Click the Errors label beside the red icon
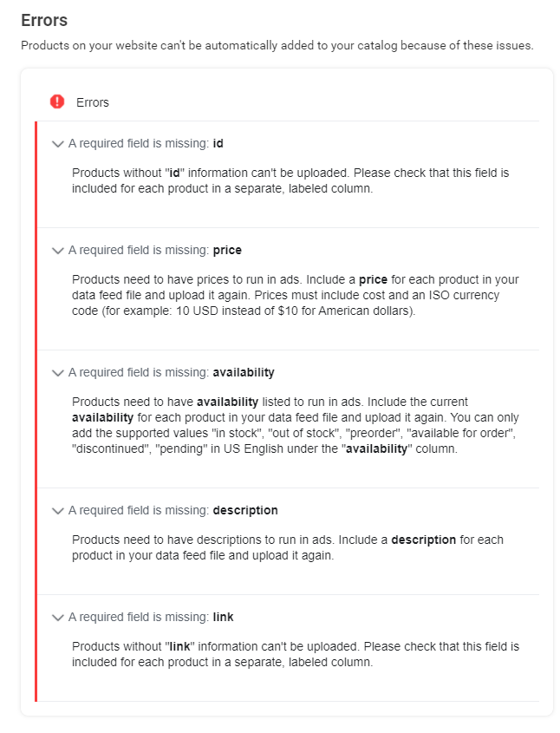The height and width of the screenshot is (733, 560). pyautogui.click(x=93, y=102)
